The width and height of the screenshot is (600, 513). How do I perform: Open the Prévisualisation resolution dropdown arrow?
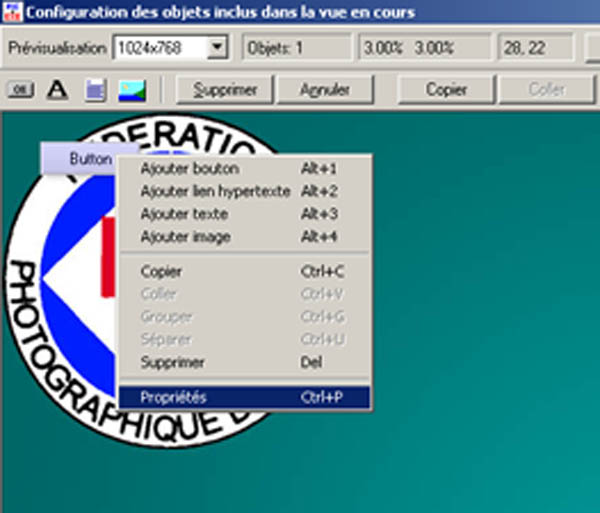pyautogui.click(x=217, y=47)
